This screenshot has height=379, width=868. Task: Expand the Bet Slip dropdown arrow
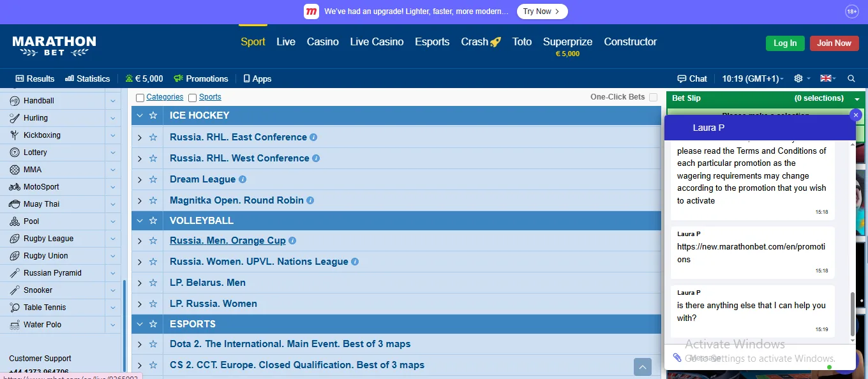click(857, 99)
